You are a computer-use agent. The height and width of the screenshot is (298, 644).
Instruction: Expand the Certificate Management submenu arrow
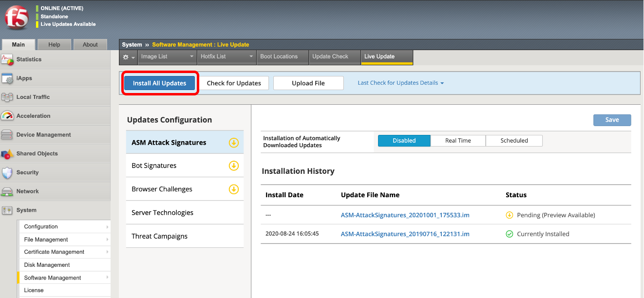coord(107,252)
